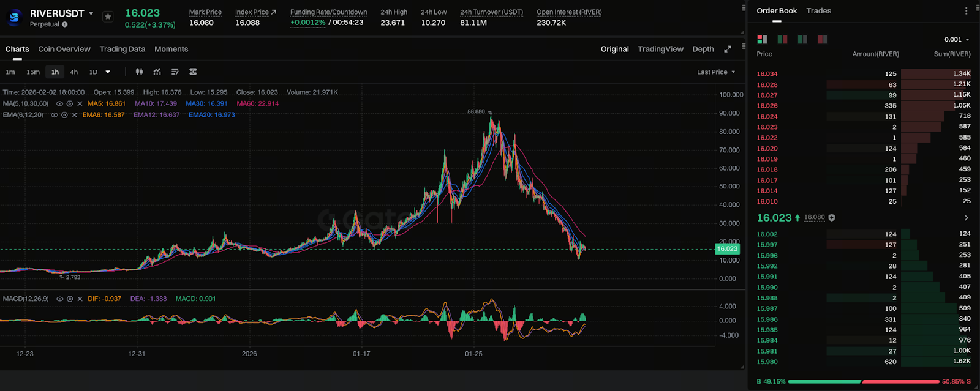Toggle visibility of the EMA indicator
This screenshot has width=980, height=391.
55,115
